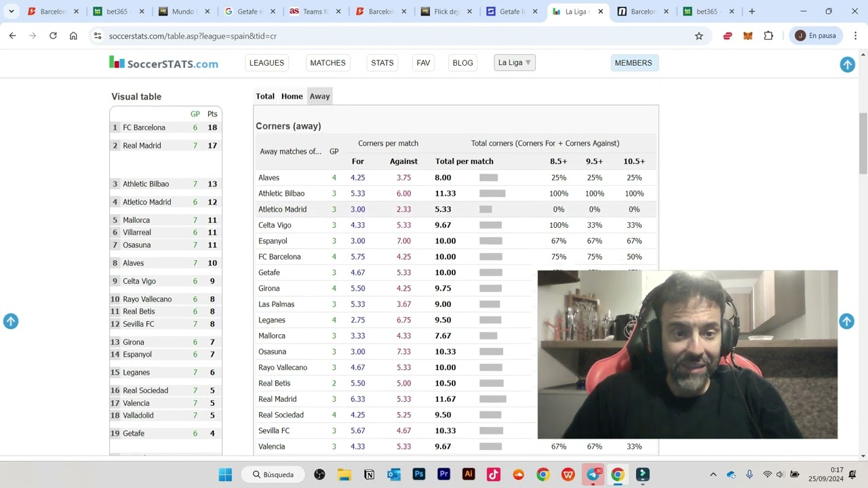Image resolution: width=868 pixels, height=488 pixels.
Task: Bookmark this page with the star icon
Action: 699,36
